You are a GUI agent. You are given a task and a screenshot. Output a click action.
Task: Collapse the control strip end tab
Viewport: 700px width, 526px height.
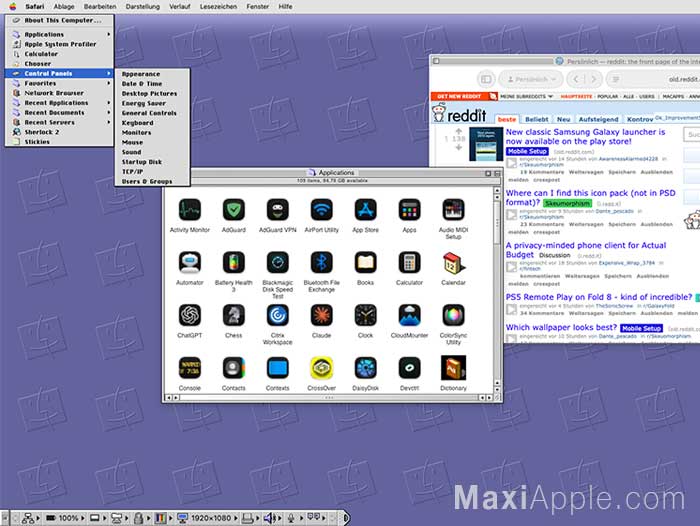346,518
